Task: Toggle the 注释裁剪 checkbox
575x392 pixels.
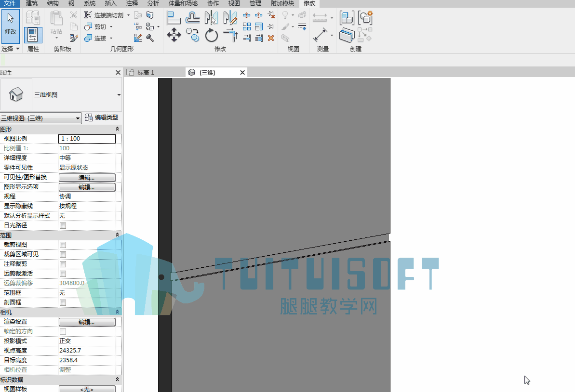Action: [63, 264]
